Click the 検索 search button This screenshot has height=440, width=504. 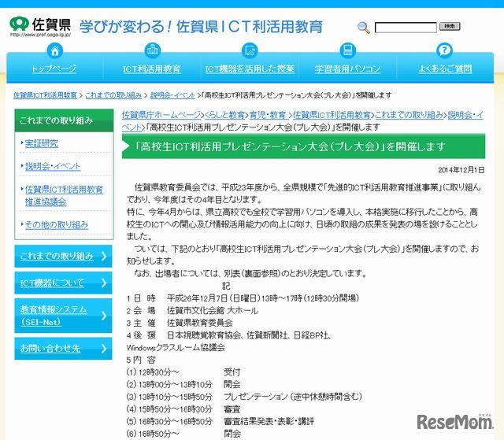(450, 26)
